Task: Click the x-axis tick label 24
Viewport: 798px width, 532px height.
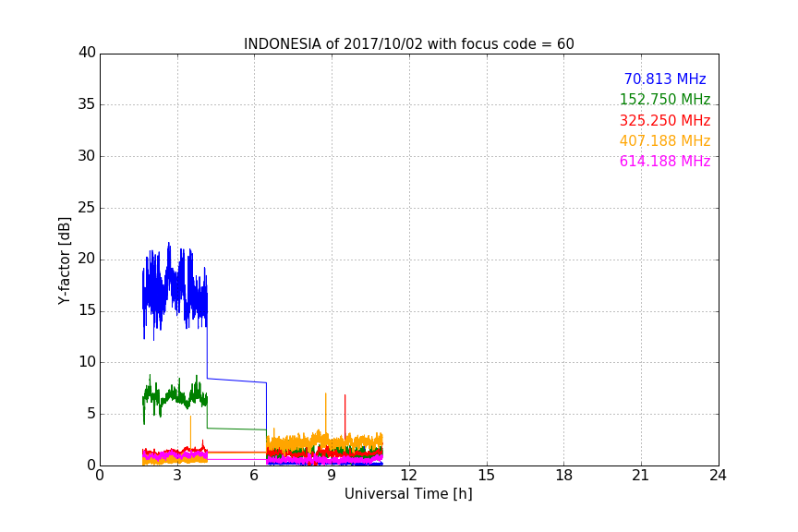Action: 718,476
